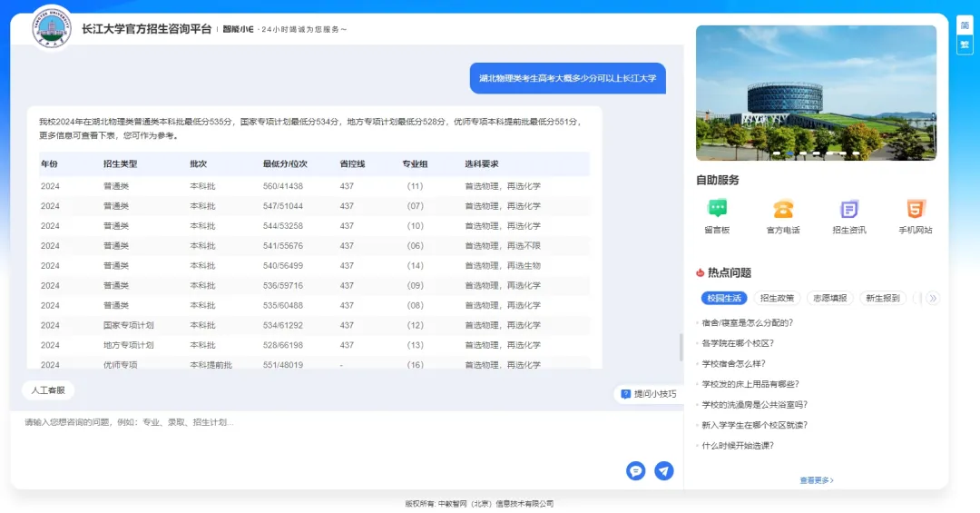Click the 人工客服 button
The image size is (980, 513).
[48, 390]
